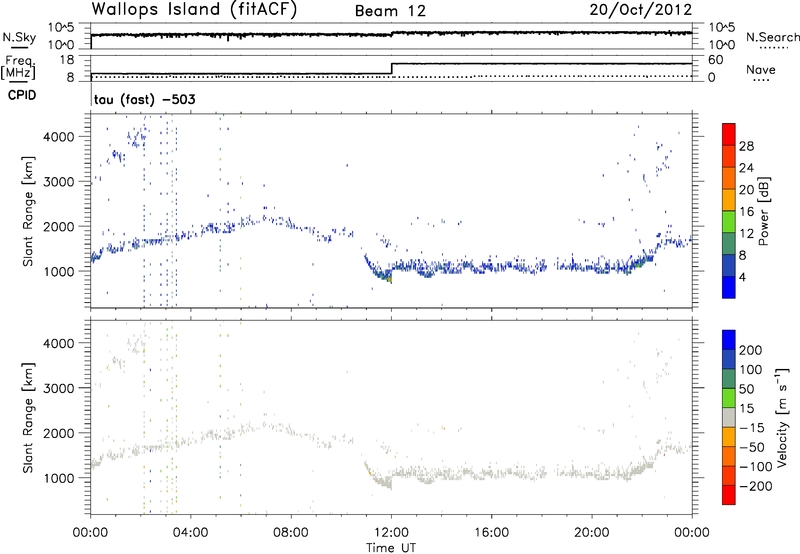Click the '18' tick on frequency axis
The image size is (800, 554).
click(x=66, y=60)
